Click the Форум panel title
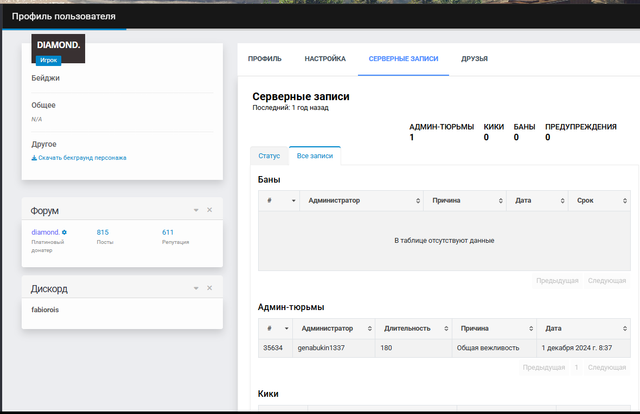This screenshot has width=640, height=414. (44, 211)
